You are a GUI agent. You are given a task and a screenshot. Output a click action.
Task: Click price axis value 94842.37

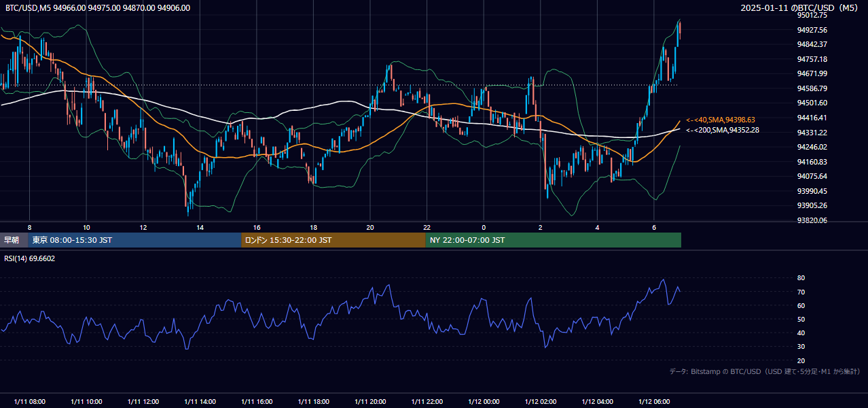point(812,44)
